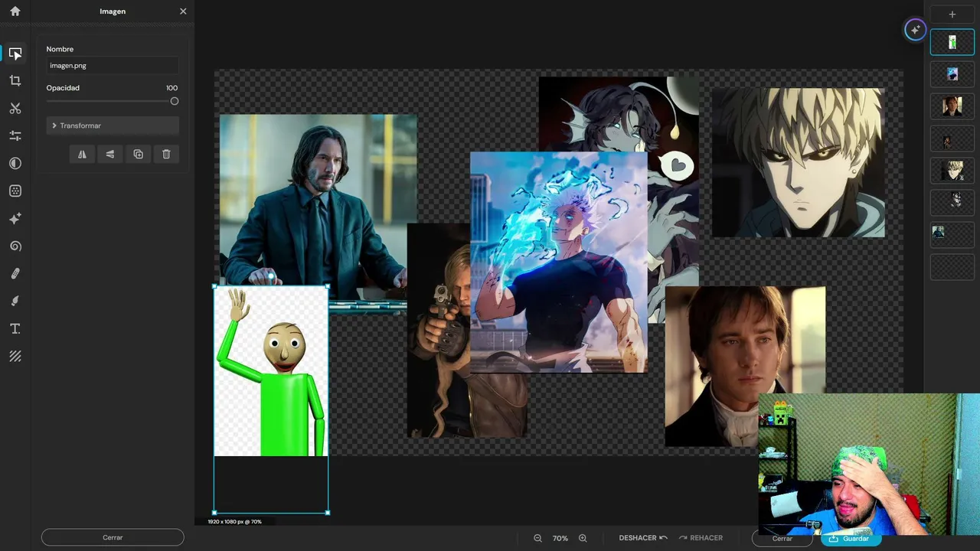Screen dimensions: 980x551
Task: Open the Cutout scissors tool
Action: tap(15, 108)
